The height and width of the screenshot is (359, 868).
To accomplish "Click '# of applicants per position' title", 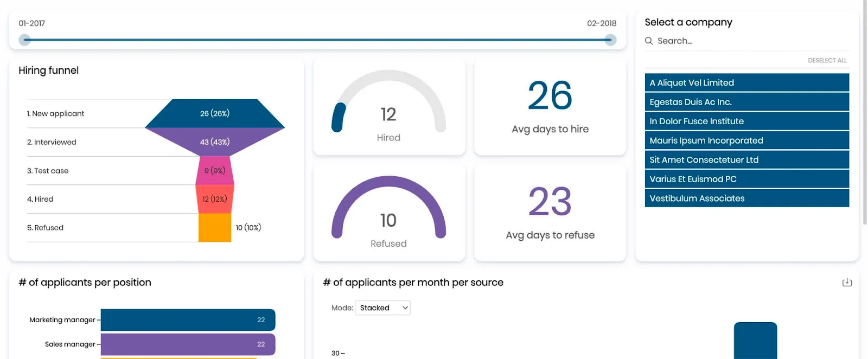I will 85,283.
